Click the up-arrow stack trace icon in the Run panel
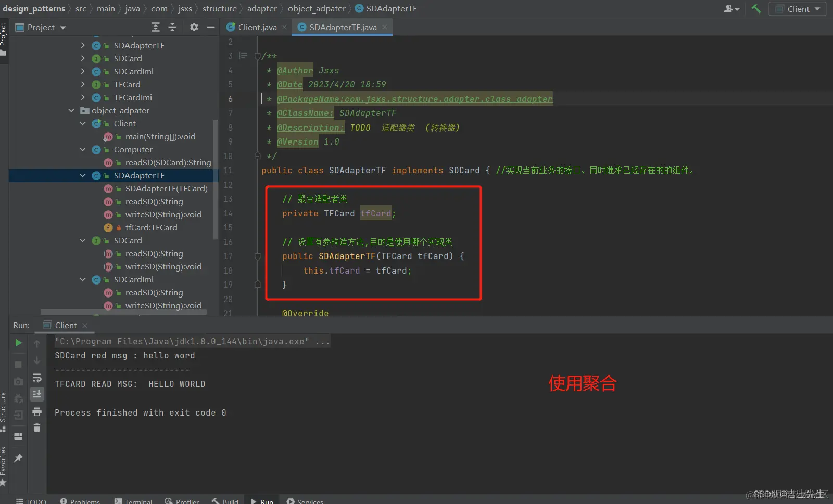Viewport: 833px width, 504px height. point(37,344)
